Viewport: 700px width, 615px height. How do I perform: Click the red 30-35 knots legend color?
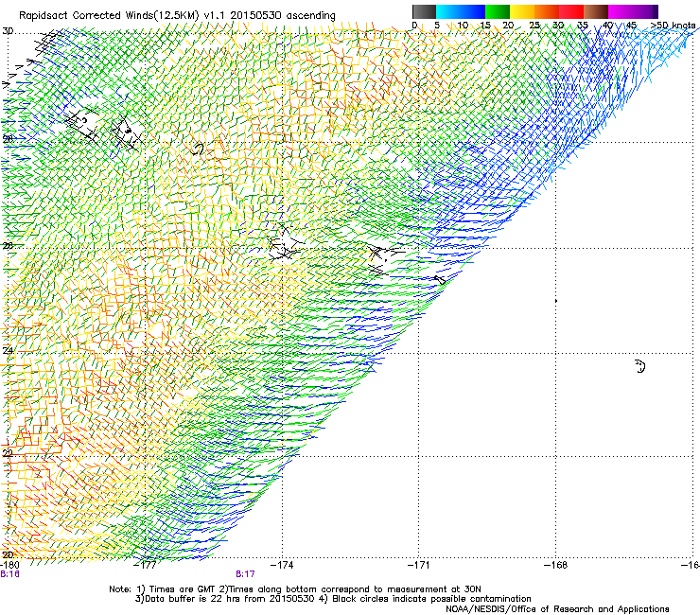coord(571,11)
